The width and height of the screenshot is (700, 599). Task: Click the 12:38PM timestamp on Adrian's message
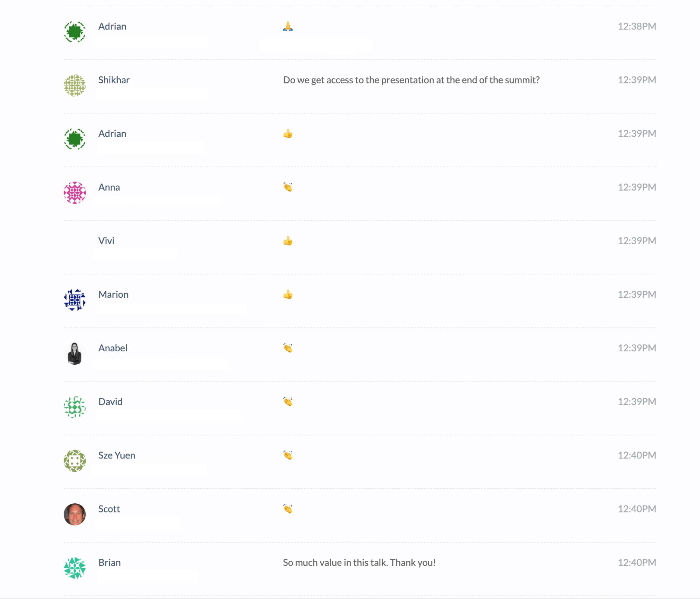coord(637,26)
